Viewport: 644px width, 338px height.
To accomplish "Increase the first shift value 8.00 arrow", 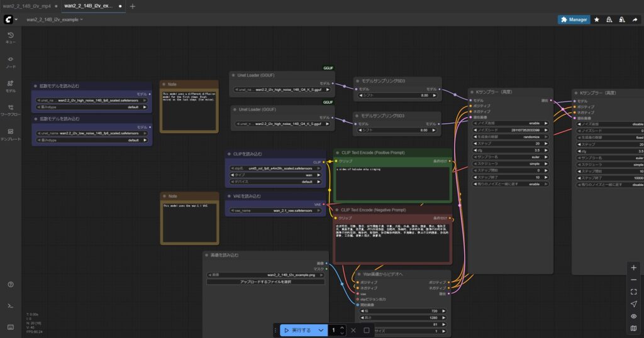I will tap(434, 95).
